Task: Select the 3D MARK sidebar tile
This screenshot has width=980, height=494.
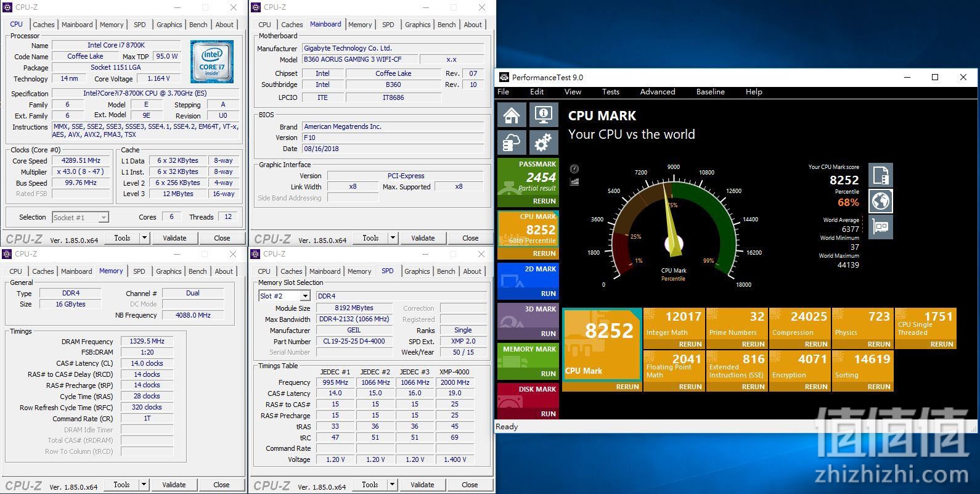Action: [528, 321]
